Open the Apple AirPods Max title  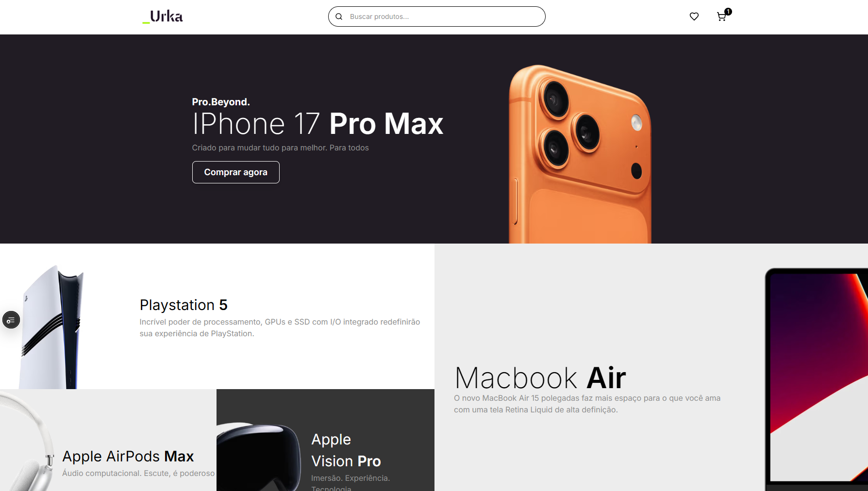[128, 456]
